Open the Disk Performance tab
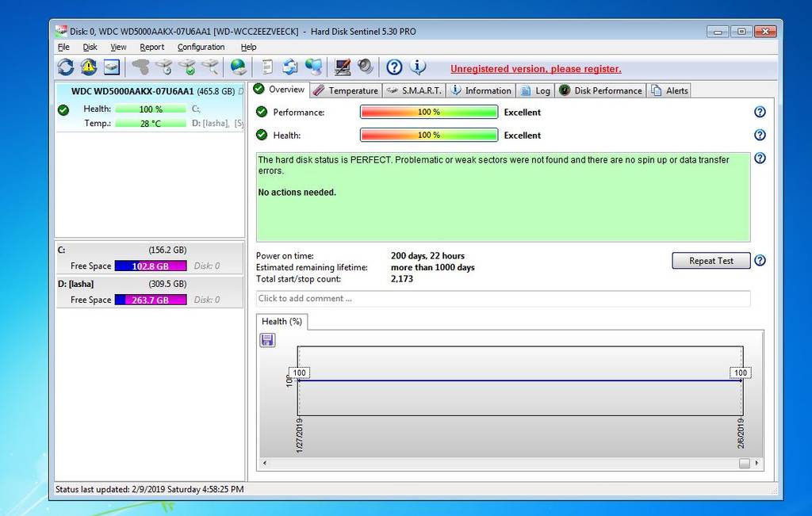 click(x=600, y=90)
